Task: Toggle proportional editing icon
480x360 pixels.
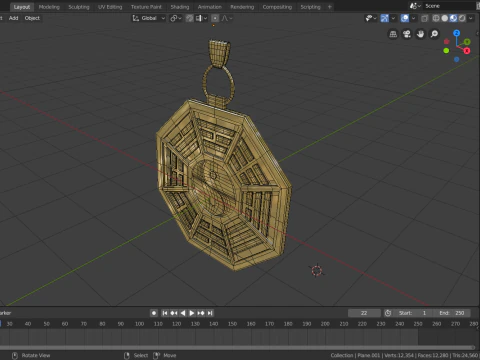Action: (215, 18)
